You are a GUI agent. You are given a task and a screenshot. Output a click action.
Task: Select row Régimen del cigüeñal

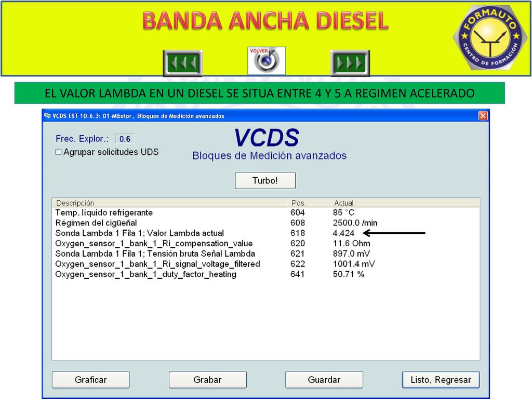tap(265, 223)
